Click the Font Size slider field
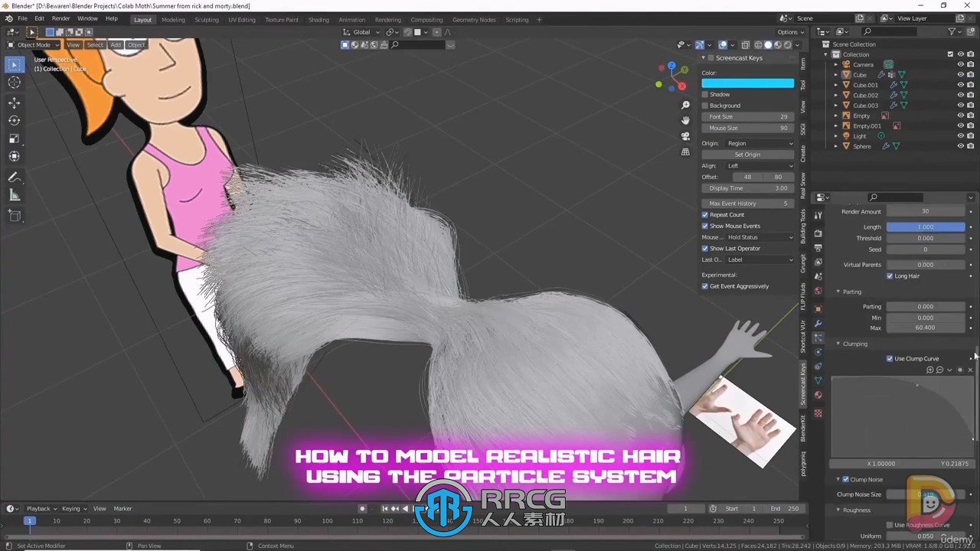 (748, 117)
